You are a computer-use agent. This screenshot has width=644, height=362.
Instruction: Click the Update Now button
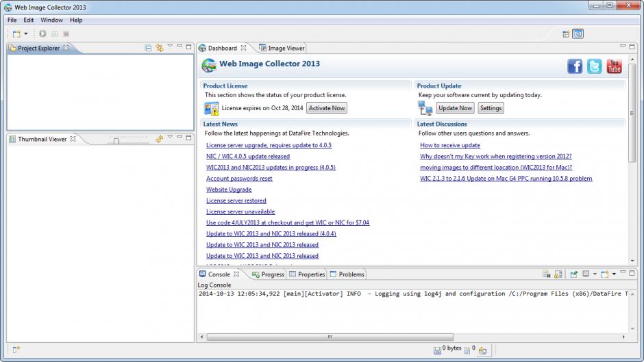pos(455,108)
